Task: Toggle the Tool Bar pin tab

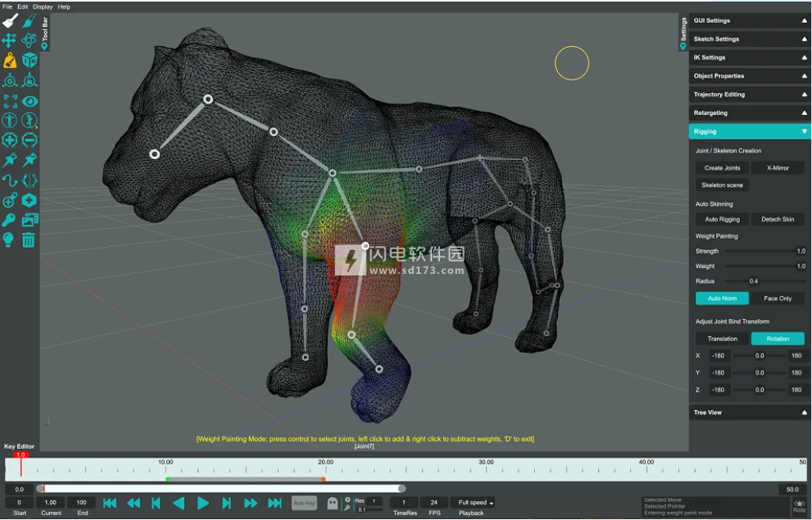Action: click(x=44, y=33)
